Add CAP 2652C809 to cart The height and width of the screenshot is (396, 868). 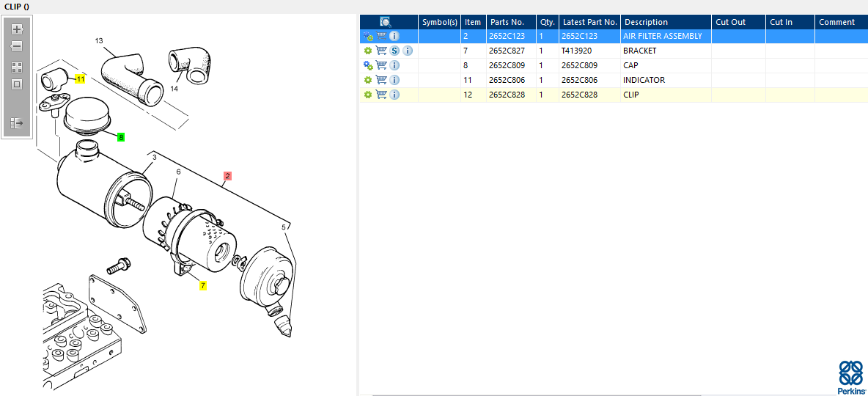(381, 65)
